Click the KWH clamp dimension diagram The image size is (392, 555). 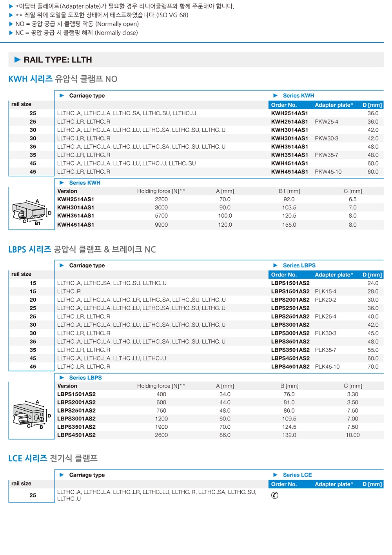point(32,212)
